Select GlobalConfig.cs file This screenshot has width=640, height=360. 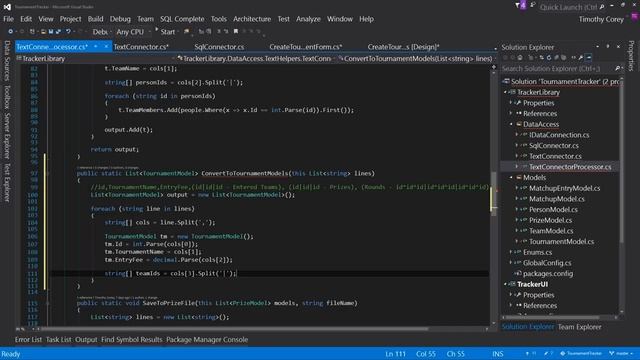(x=547, y=263)
